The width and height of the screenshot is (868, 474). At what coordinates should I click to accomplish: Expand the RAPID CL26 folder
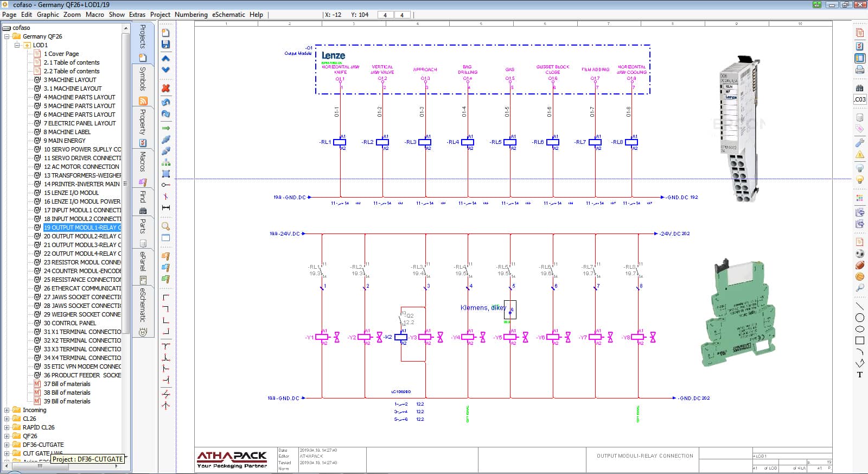[x=7, y=427]
